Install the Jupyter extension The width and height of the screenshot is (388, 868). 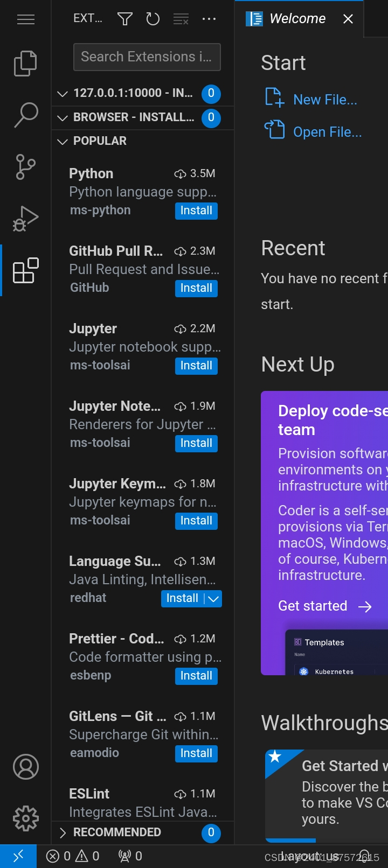(196, 366)
